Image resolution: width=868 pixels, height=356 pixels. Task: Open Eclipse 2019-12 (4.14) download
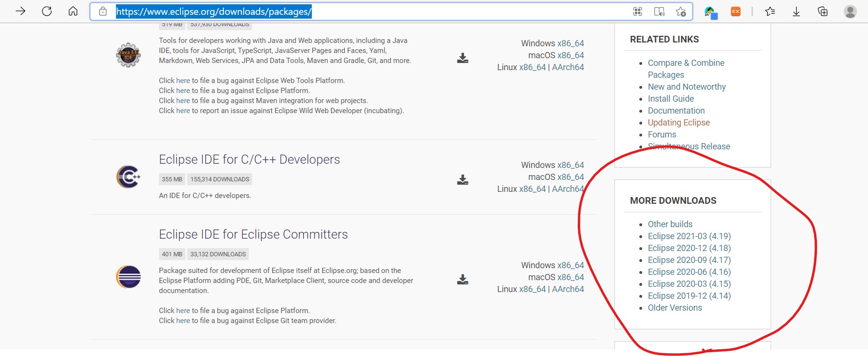click(689, 296)
